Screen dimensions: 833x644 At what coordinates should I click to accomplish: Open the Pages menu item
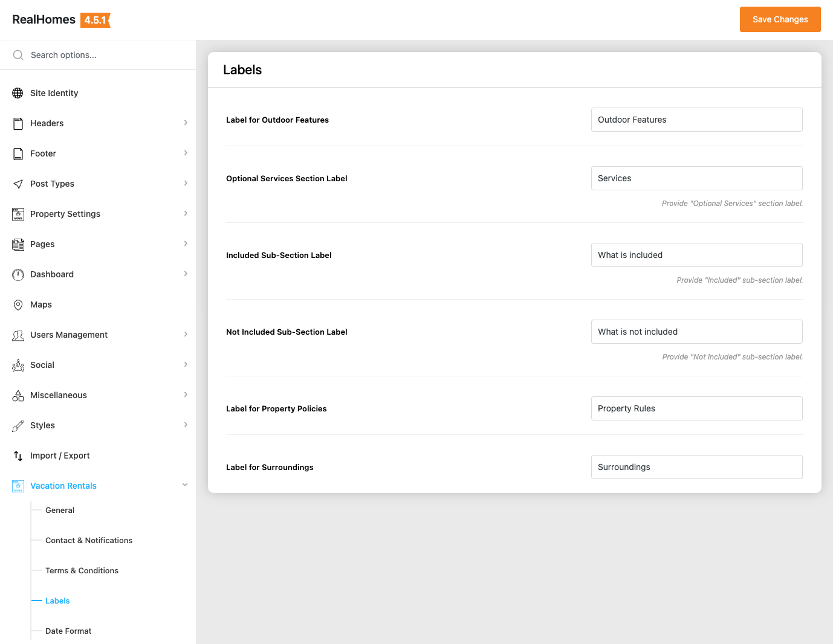click(x=42, y=244)
